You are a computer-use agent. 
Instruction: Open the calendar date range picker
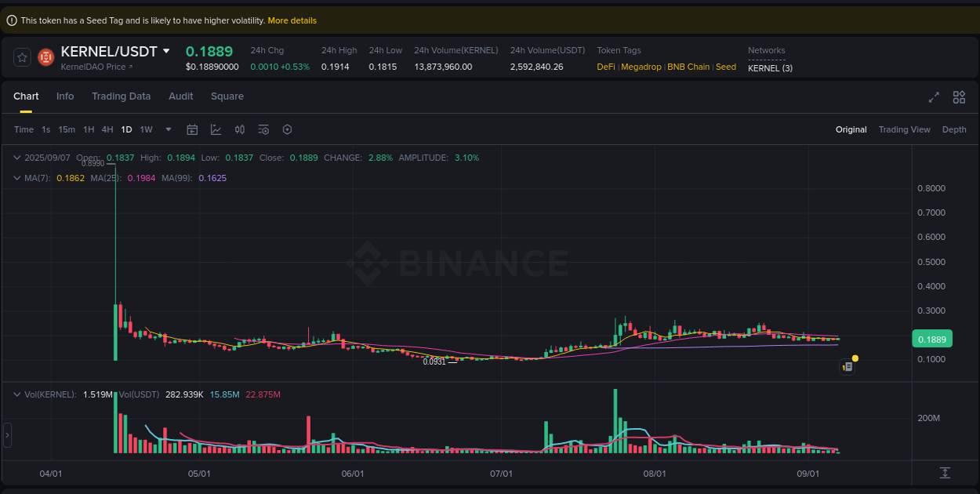click(x=192, y=129)
